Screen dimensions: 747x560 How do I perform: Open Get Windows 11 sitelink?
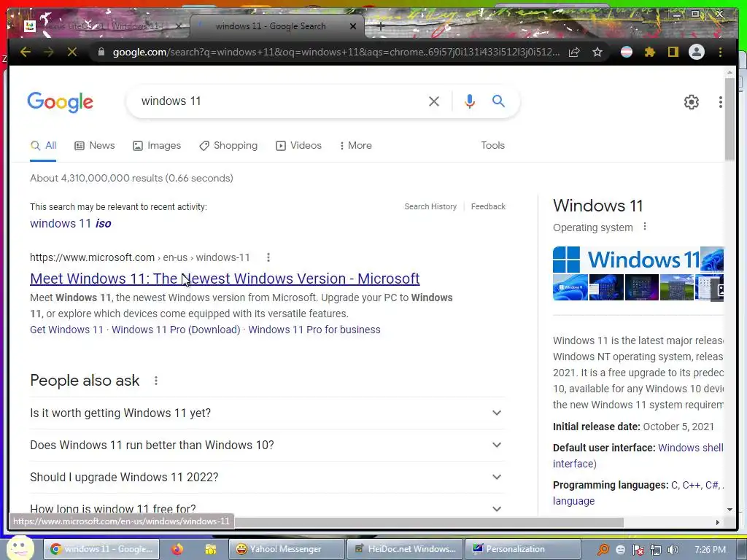tap(66, 330)
